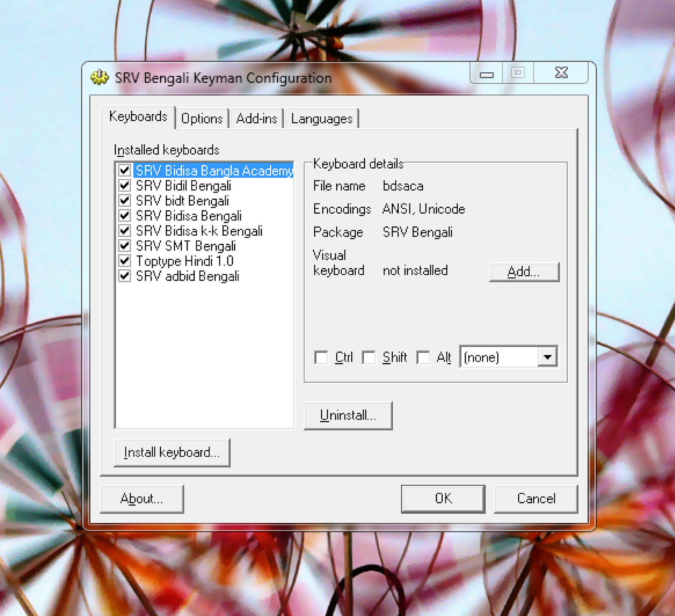Open the About... dialog

coord(142,499)
